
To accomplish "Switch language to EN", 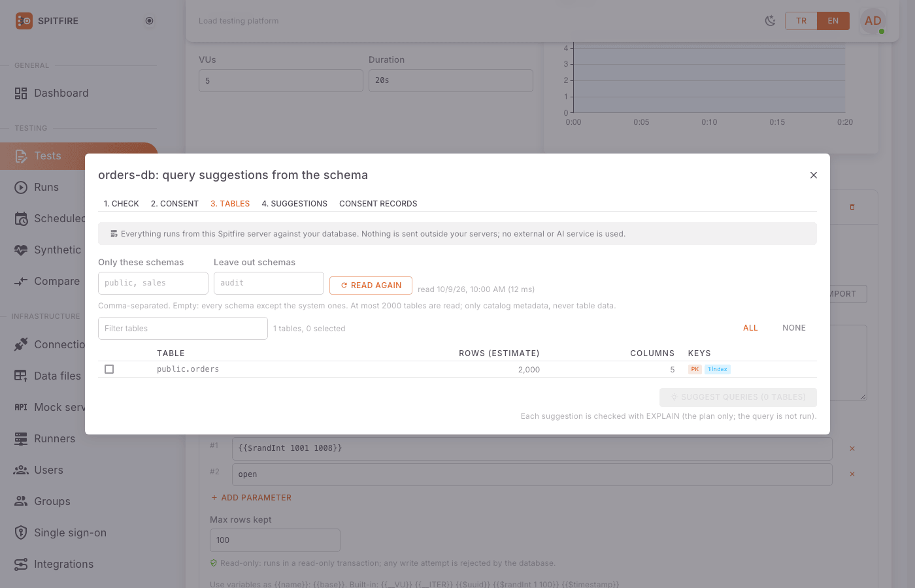I will (833, 21).
